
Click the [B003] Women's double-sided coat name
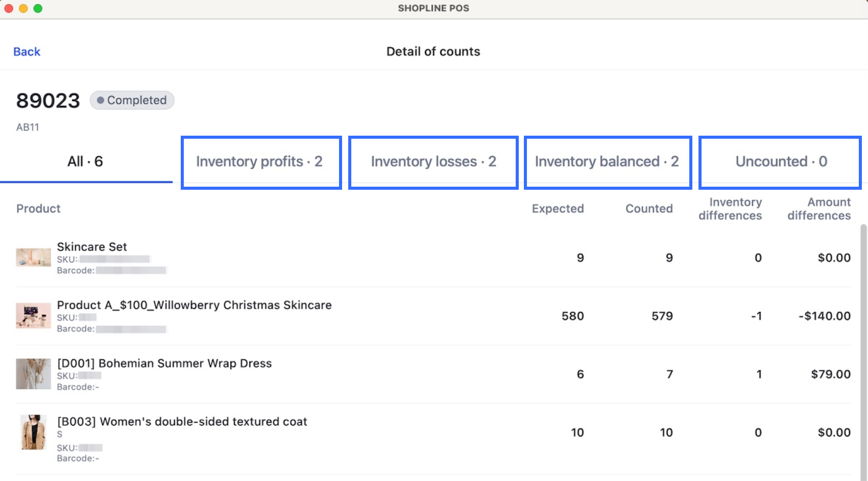coord(182,421)
